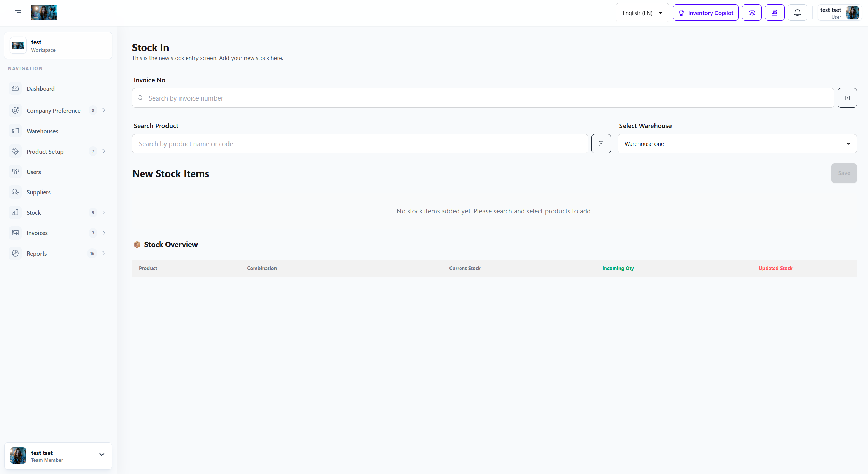Click the test Workspace card
Screen dimensions: 868x474
tap(58, 46)
